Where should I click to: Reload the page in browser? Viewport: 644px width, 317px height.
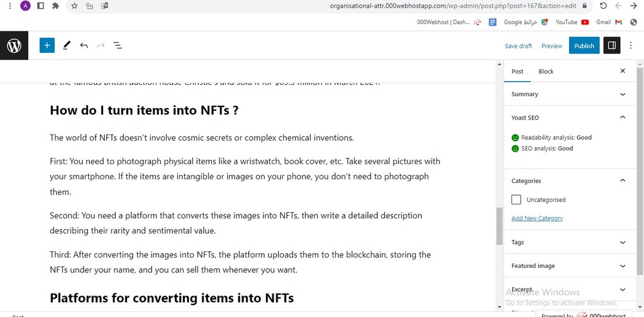(x=603, y=6)
